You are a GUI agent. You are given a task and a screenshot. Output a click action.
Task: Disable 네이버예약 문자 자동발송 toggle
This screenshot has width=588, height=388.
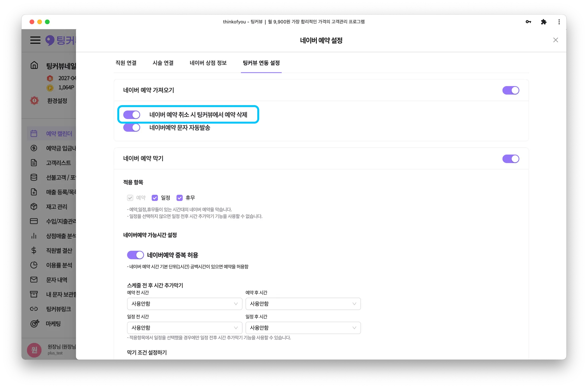coord(132,128)
